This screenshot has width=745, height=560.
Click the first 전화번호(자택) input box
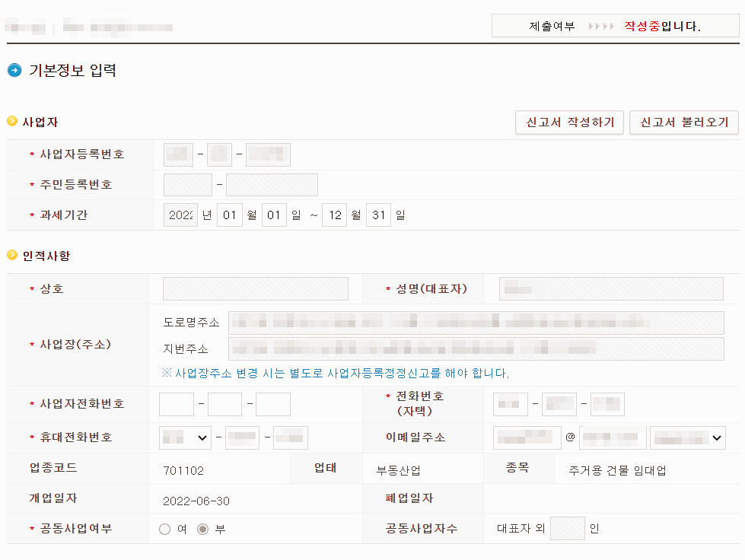[510, 404]
